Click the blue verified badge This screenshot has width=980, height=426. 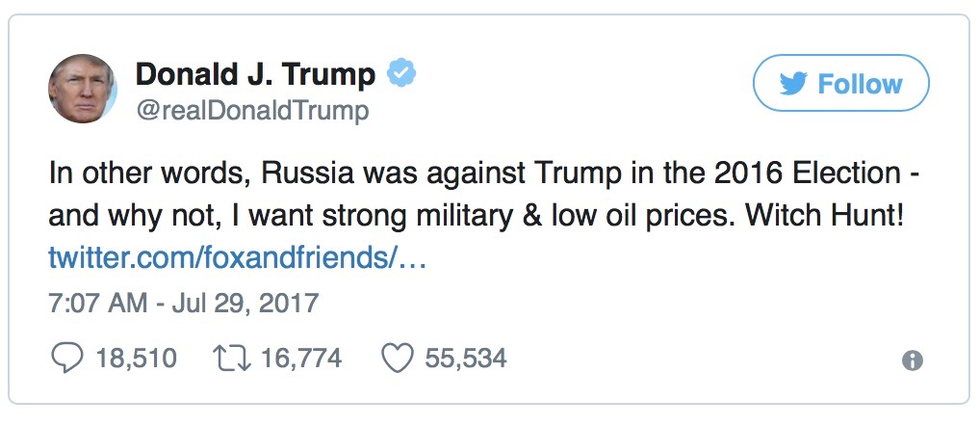tap(400, 73)
